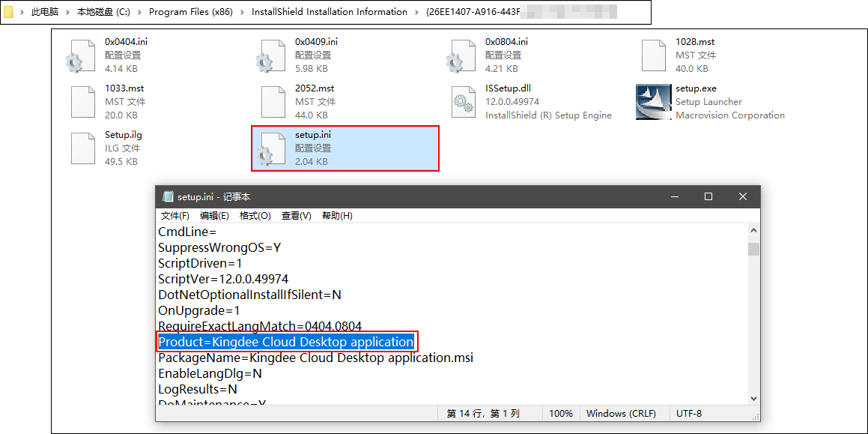Go to Program Files (x86) breadcrumb

click(191, 12)
